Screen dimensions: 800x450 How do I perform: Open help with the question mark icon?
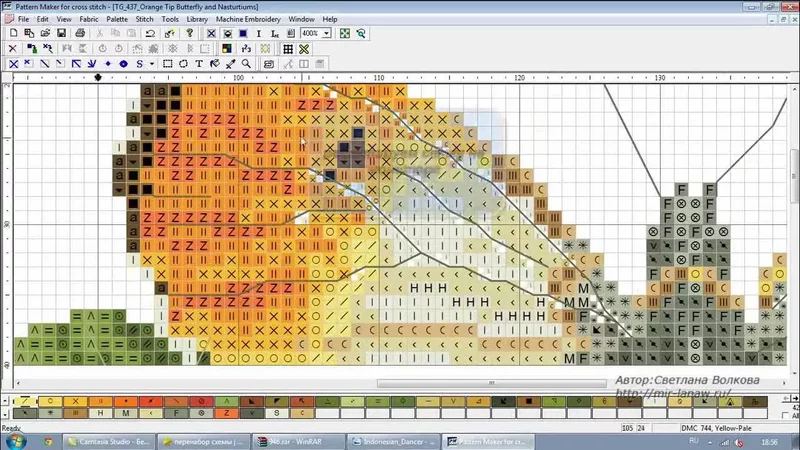pyautogui.click(x=189, y=33)
